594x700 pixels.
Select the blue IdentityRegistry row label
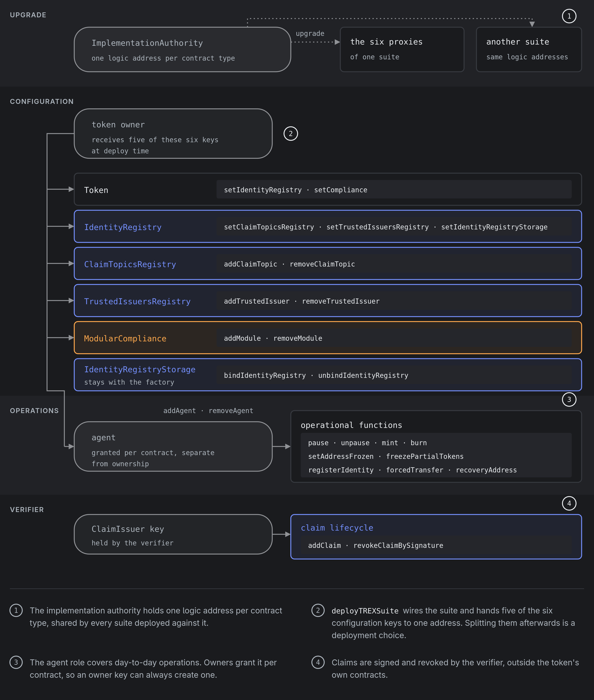click(123, 227)
